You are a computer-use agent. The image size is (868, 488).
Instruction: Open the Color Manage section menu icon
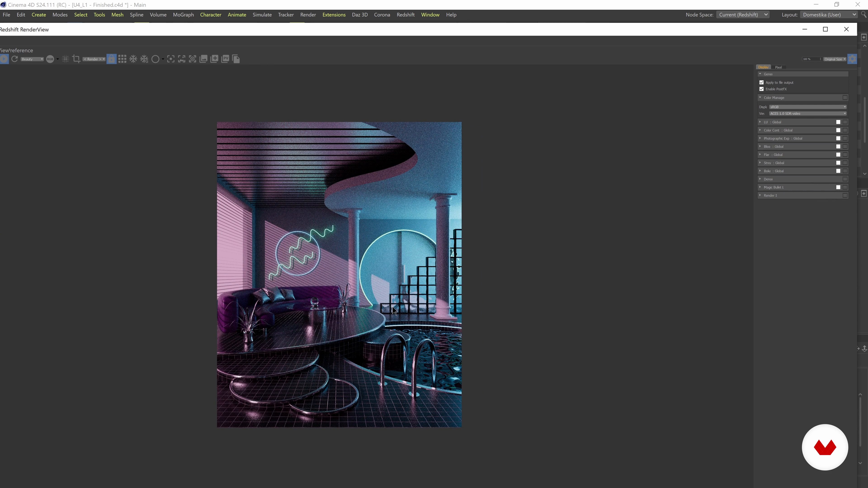click(x=845, y=98)
